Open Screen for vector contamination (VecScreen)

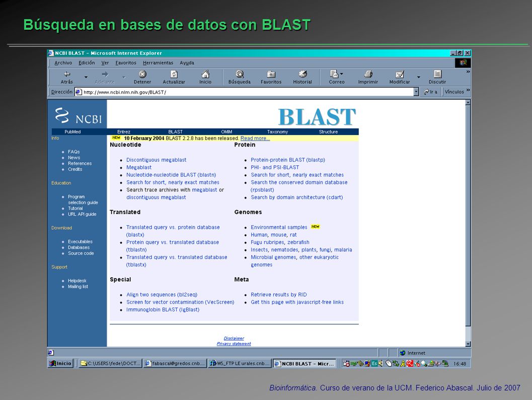180,302
